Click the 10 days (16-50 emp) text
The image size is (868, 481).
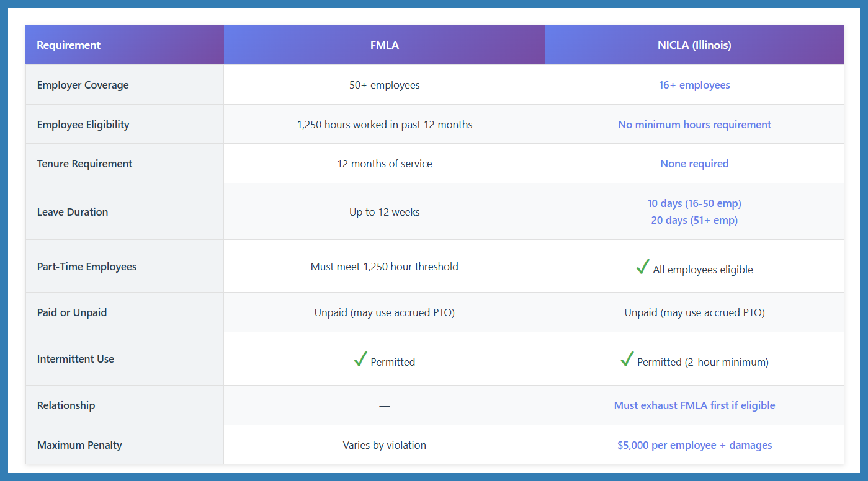694,203
